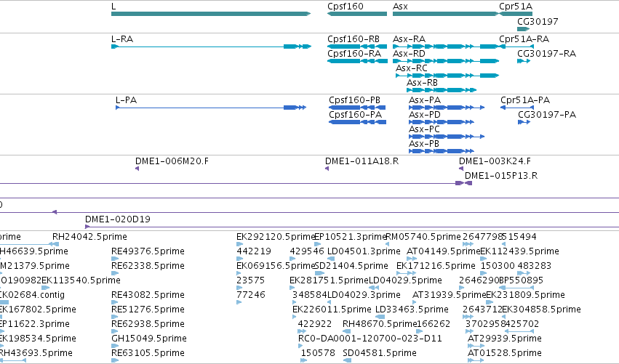Select the RE49376.5prime EST label
619x364 pixels.
click(x=148, y=251)
